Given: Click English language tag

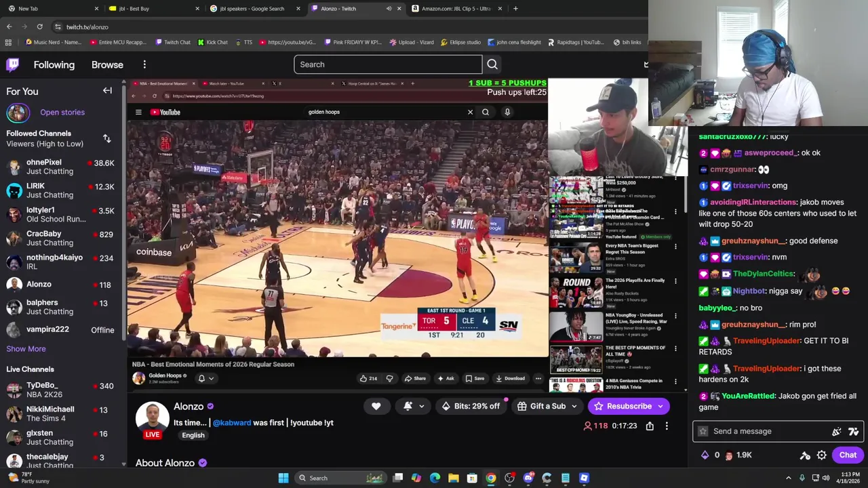Looking at the screenshot, I should (x=193, y=435).
